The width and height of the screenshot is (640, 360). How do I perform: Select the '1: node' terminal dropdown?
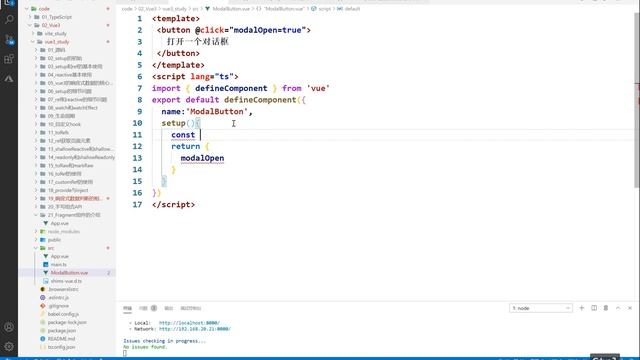(540, 308)
